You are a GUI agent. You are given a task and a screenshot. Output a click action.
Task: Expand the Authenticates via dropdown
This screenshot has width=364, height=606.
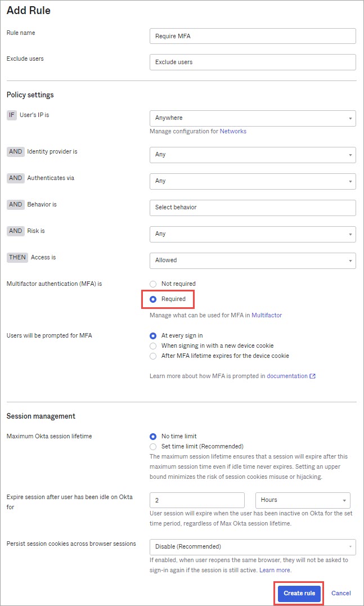253,181
